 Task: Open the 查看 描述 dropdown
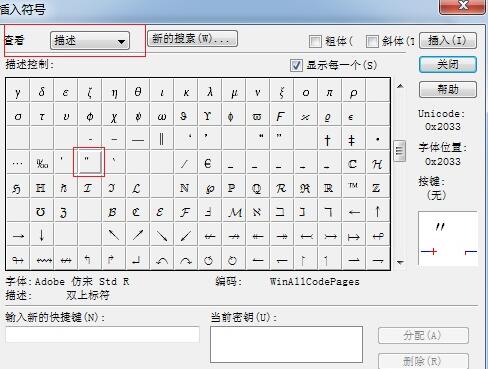tap(90, 41)
